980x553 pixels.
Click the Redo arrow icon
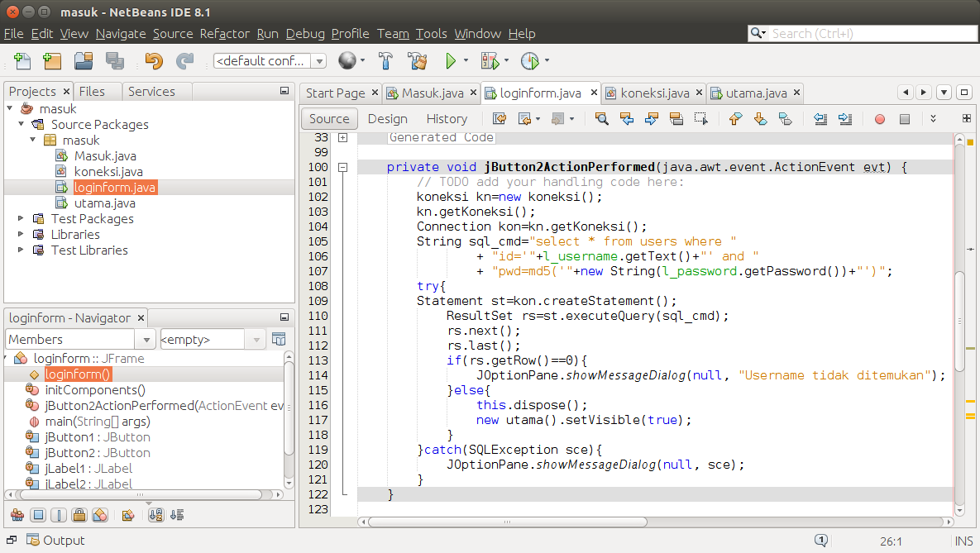click(x=185, y=60)
